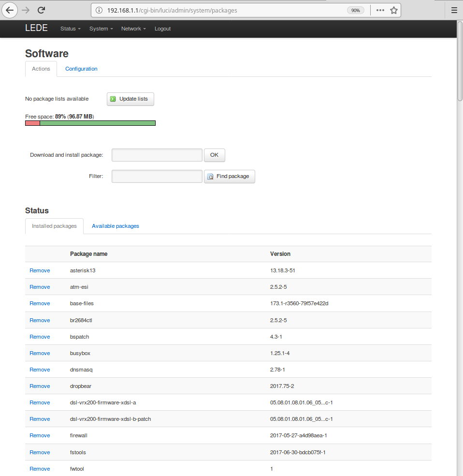The height and width of the screenshot is (476, 463).
Task: Open the browser hamburger menu
Action: click(x=454, y=10)
